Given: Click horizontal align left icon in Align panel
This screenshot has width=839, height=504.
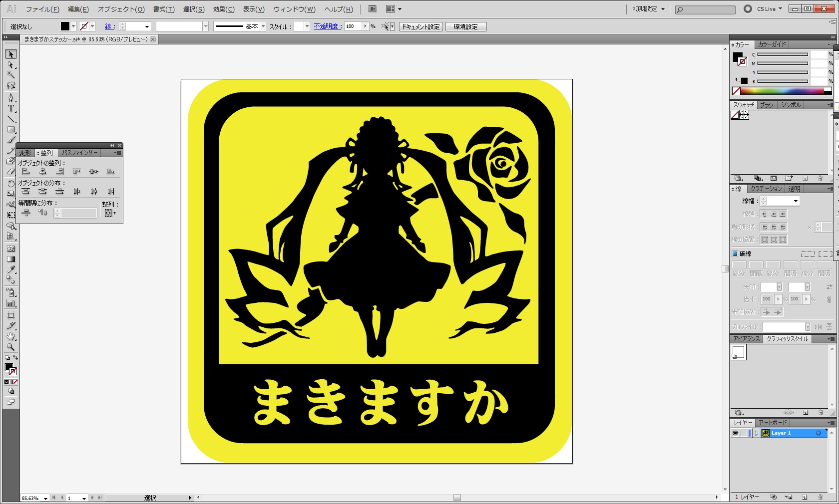Looking at the screenshot, I should (x=25, y=171).
